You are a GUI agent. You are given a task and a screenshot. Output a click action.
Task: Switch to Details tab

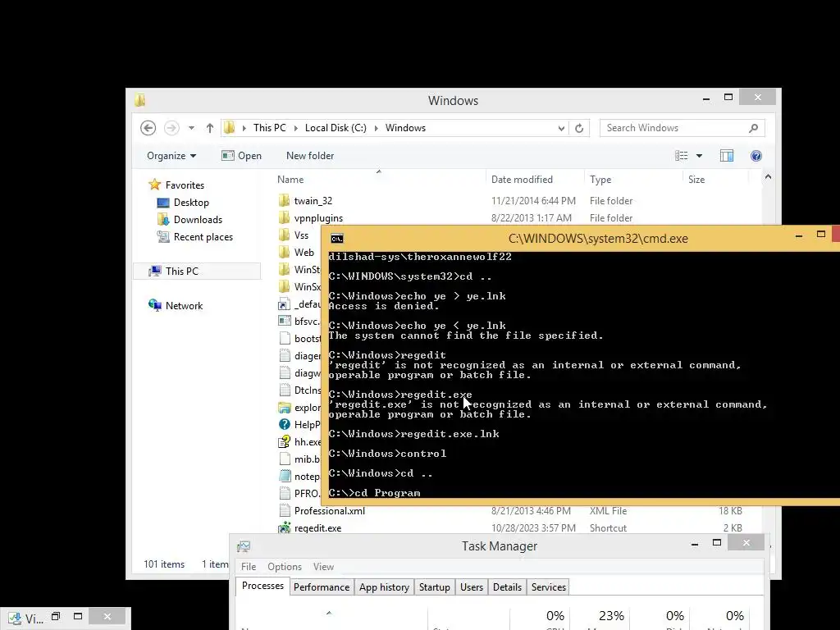coord(507,587)
